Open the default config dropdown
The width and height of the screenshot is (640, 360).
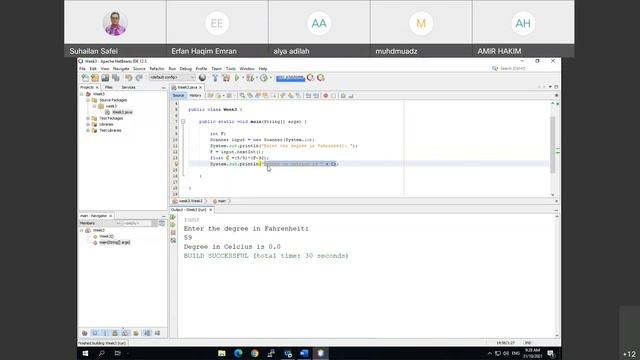(172, 77)
